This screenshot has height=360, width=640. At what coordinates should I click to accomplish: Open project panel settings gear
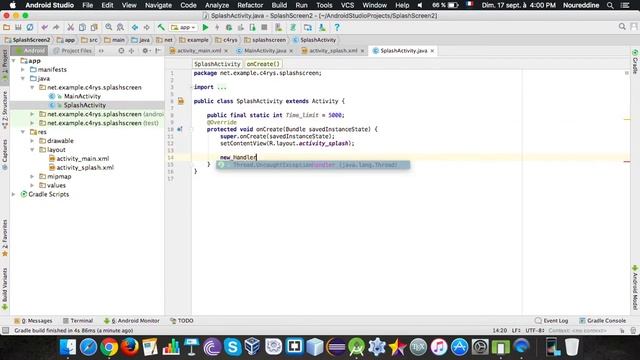pos(145,51)
